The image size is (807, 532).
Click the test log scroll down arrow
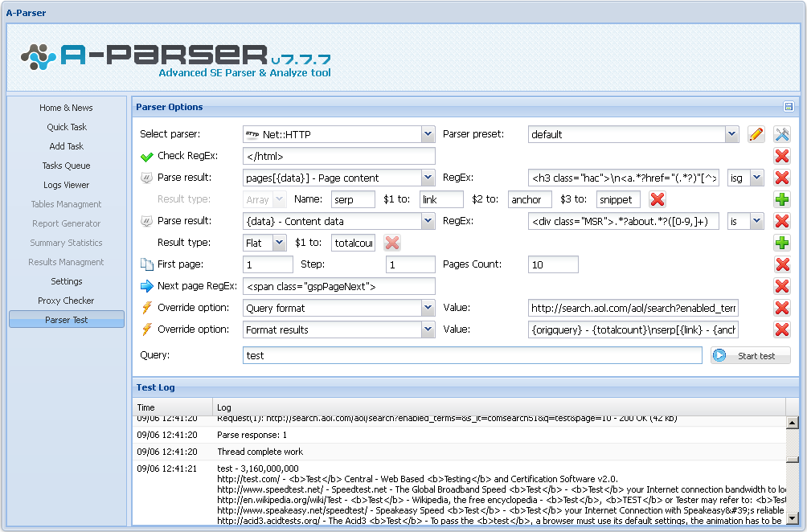pos(792,518)
